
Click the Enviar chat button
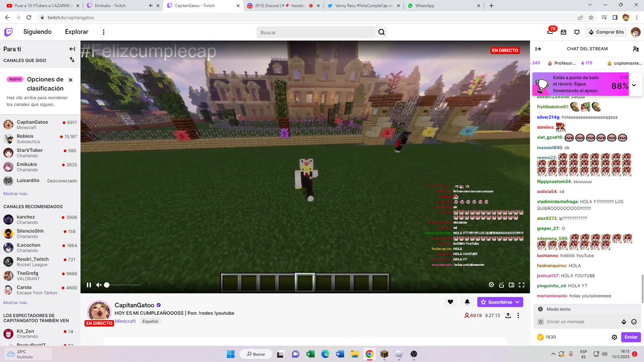(x=631, y=337)
